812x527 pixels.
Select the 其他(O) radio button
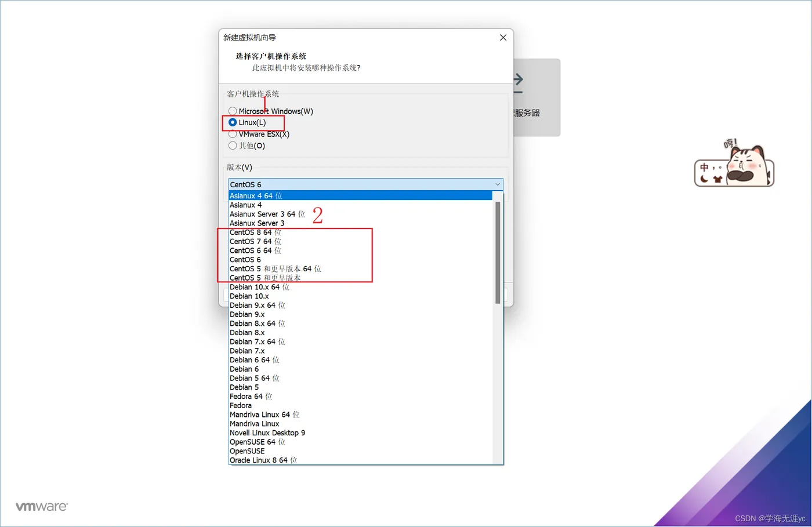(x=233, y=146)
